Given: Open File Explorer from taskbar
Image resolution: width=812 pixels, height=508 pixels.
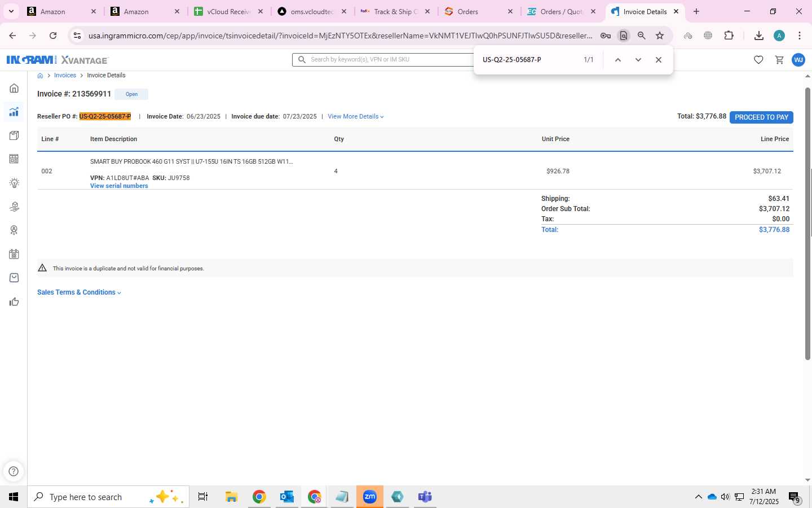Looking at the screenshot, I should (231, 497).
